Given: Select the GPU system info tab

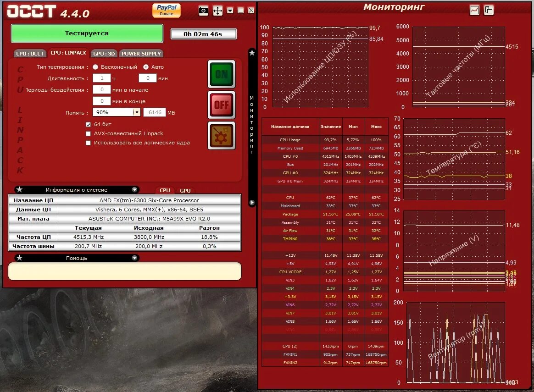Looking at the screenshot, I should (185, 191).
